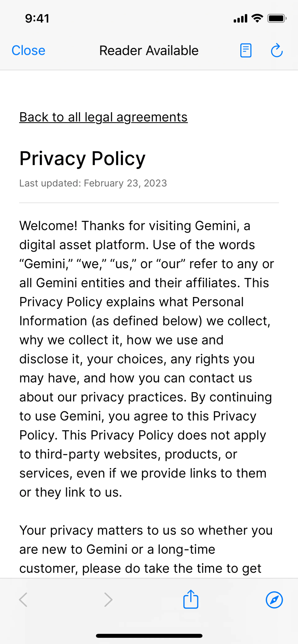Go forward using the right chevron
Image resolution: width=298 pixels, height=644 pixels.
pyautogui.click(x=108, y=600)
